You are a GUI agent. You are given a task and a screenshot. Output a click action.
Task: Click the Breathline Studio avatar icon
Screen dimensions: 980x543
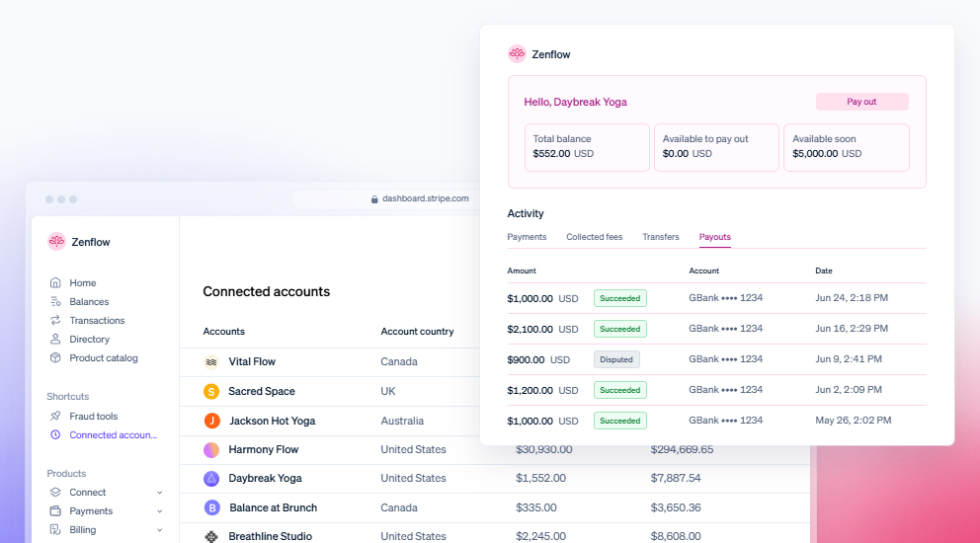pos(211,536)
